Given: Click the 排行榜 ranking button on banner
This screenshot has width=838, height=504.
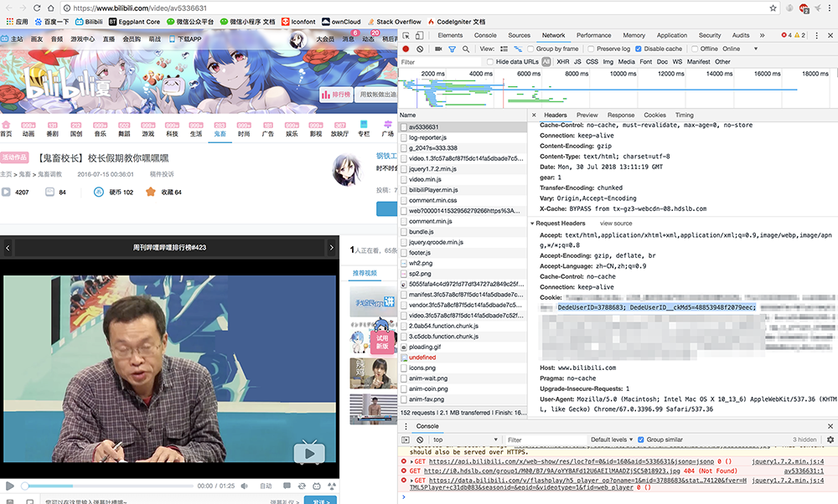Looking at the screenshot, I should tap(335, 95).
